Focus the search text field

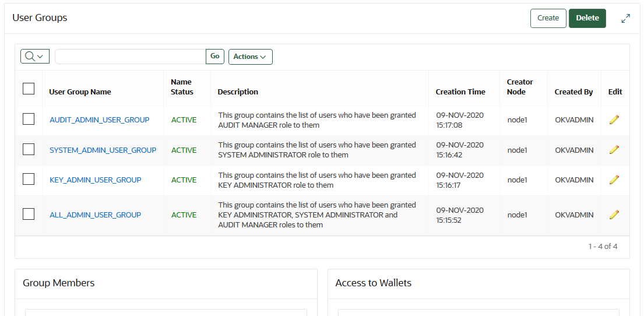[x=131, y=57]
